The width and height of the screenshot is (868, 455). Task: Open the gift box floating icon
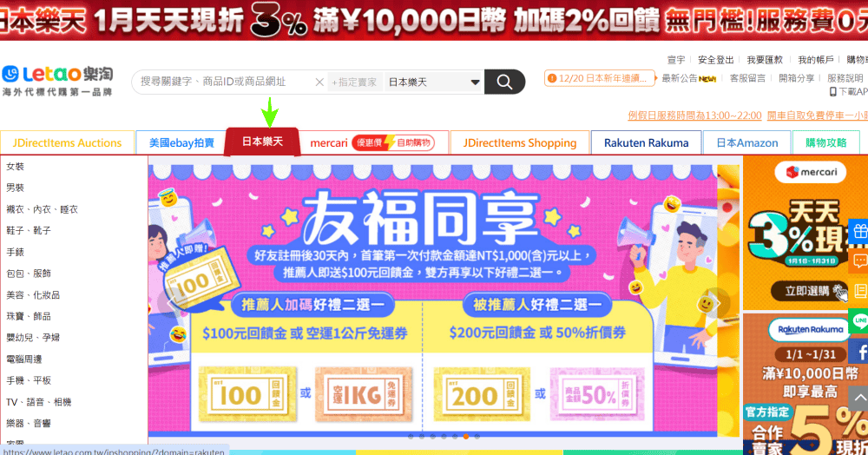point(859,231)
